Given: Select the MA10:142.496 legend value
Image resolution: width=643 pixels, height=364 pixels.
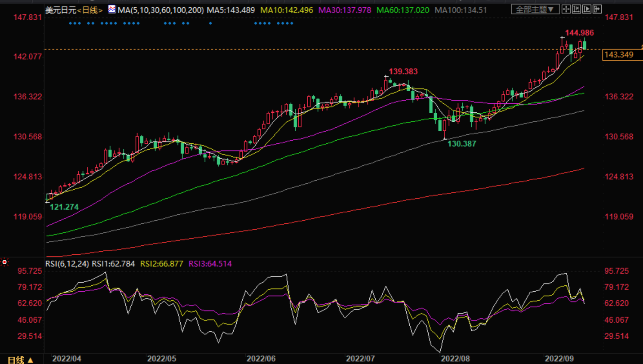Looking at the screenshot, I should coord(287,10).
